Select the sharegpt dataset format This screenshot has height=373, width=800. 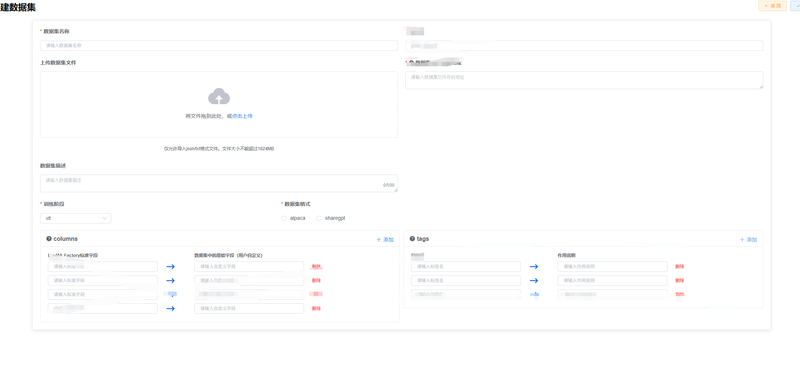pos(331,218)
